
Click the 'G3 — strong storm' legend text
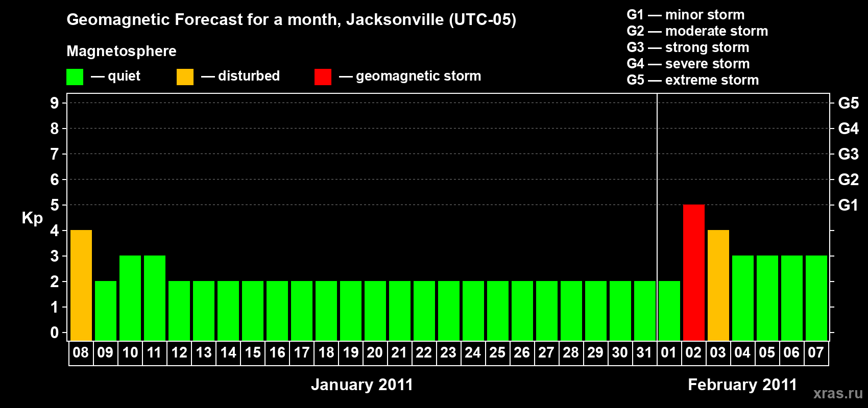pos(688,47)
